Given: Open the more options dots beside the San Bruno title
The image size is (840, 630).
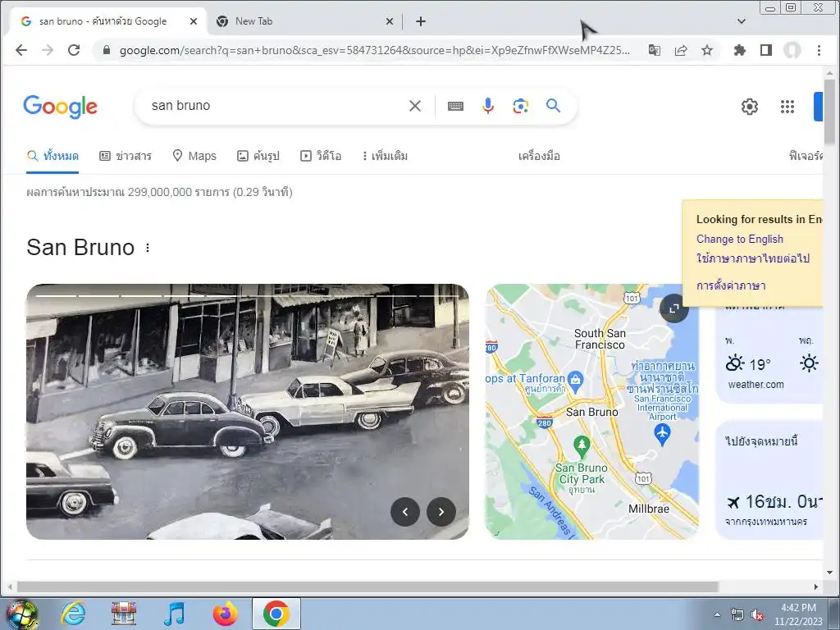Looking at the screenshot, I should click(x=148, y=248).
